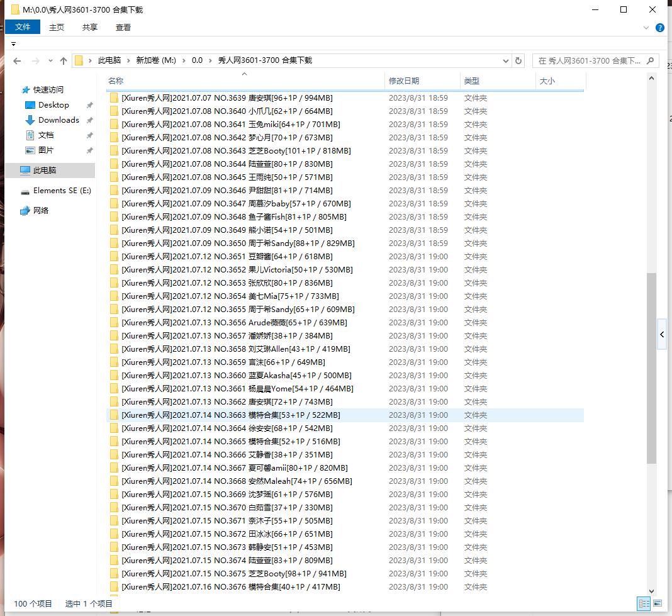Open the 文件 menu tab
Screen dimensions: 672x616
(x=23, y=27)
